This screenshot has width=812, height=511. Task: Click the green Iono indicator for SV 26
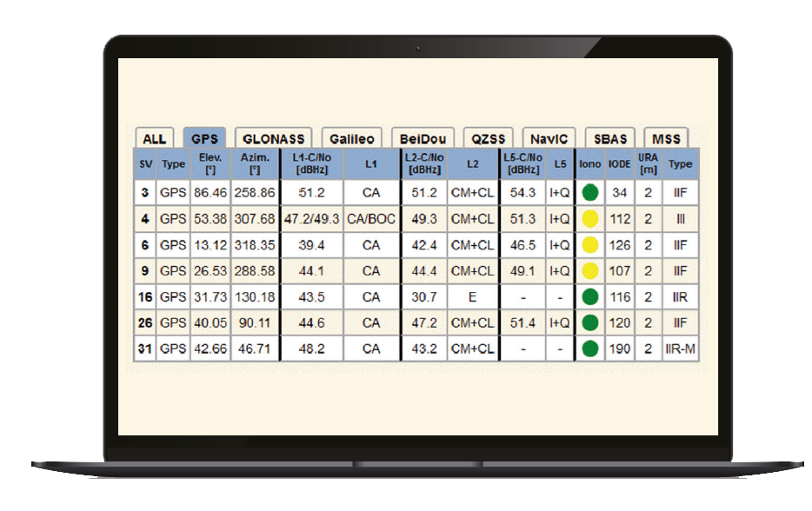[589, 322]
